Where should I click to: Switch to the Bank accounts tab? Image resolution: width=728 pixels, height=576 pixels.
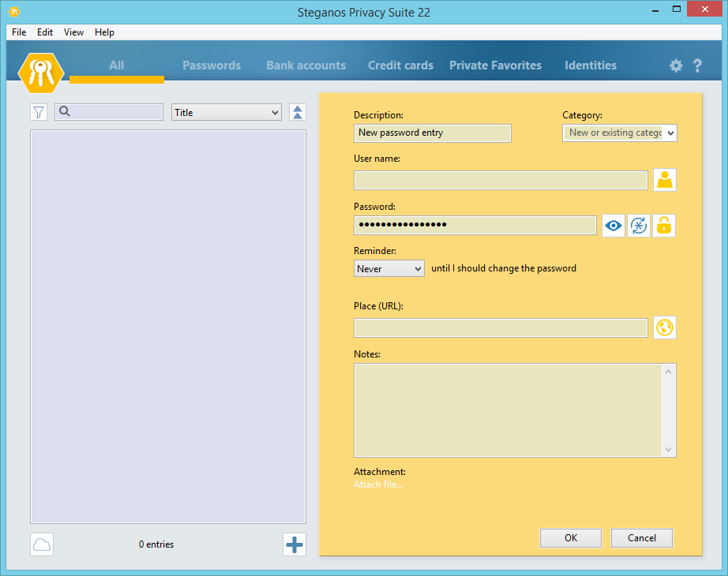[306, 65]
